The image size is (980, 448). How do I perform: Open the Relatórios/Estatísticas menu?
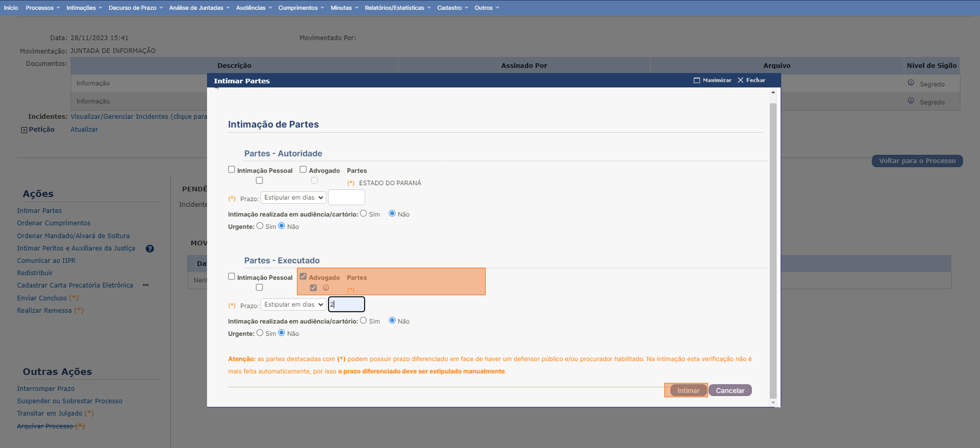397,8
